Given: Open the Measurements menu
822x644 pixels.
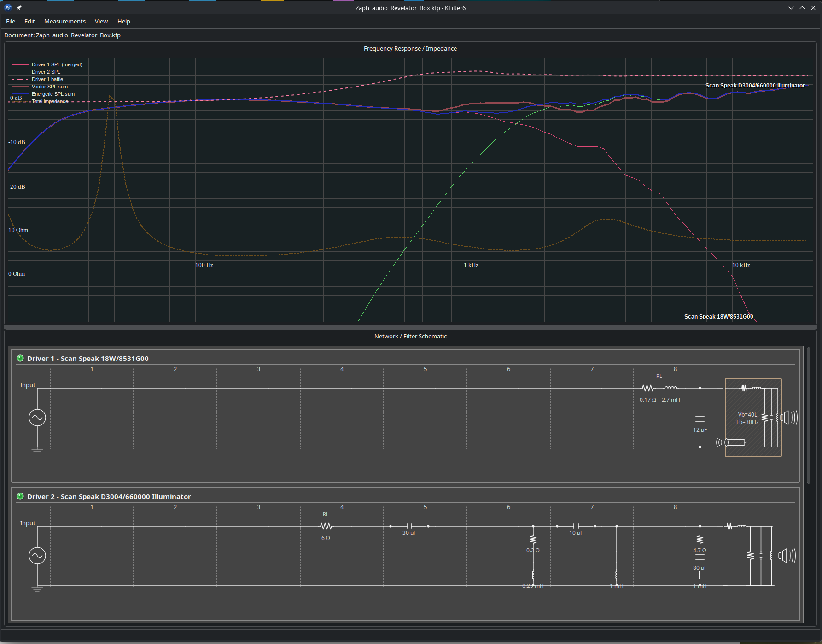Looking at the screenshot, I should [x=65, y=21].
